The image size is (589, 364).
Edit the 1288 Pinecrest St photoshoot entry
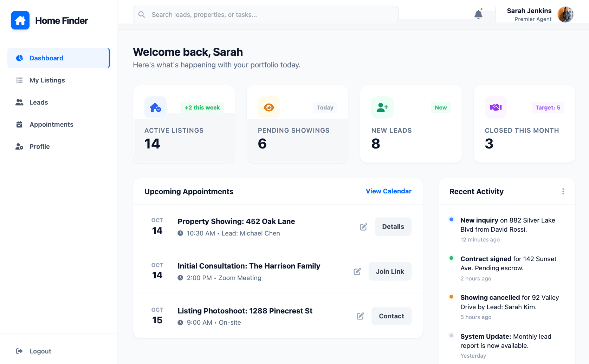coord(360,316)
